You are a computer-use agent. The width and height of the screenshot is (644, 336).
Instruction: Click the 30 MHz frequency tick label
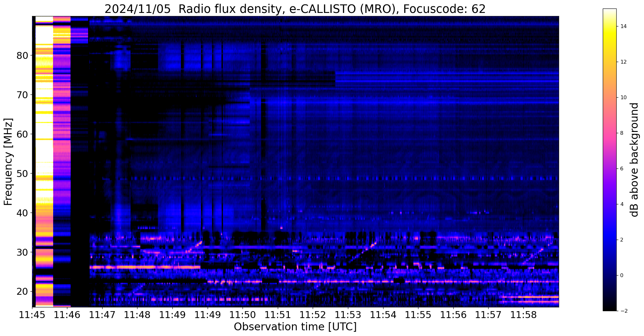click(22, 252)
